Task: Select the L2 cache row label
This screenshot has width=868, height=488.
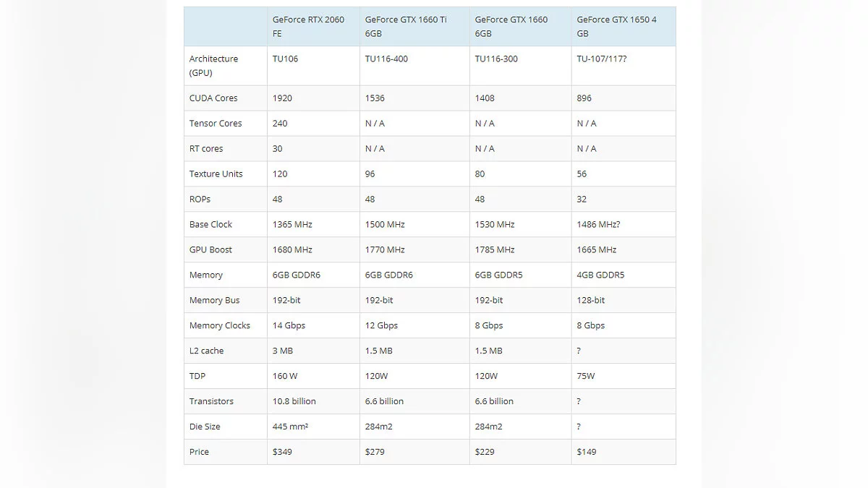Action: [x=206, y=351]
